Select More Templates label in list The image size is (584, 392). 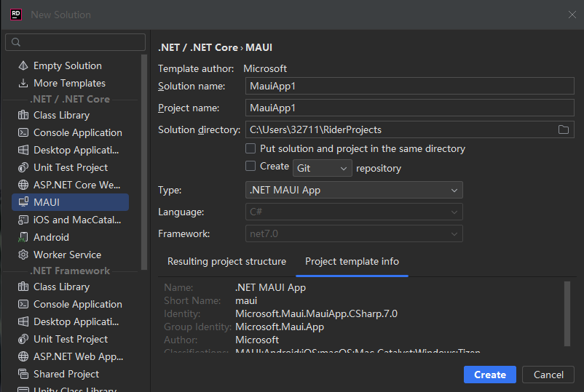pos(69,83)
